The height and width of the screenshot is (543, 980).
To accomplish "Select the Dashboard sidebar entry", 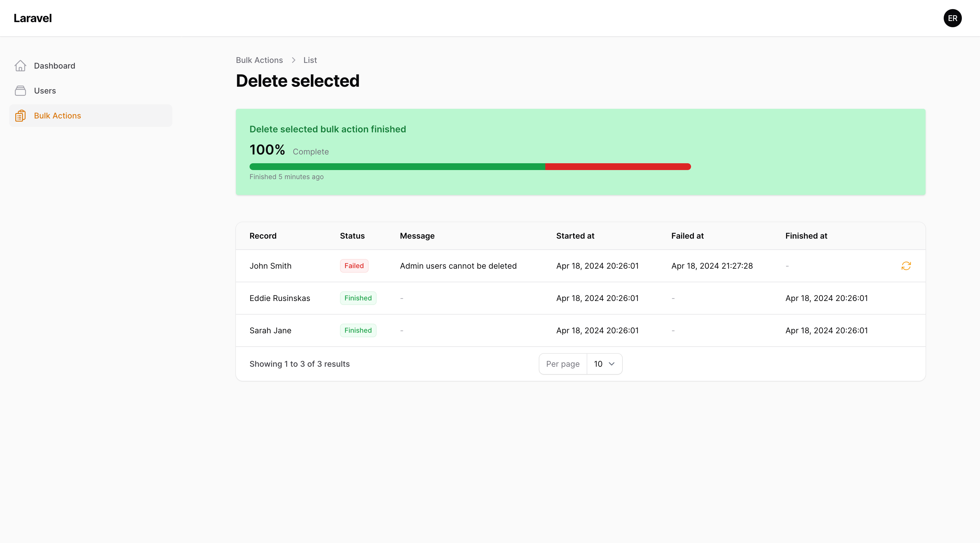I will [x=55, y=65].
